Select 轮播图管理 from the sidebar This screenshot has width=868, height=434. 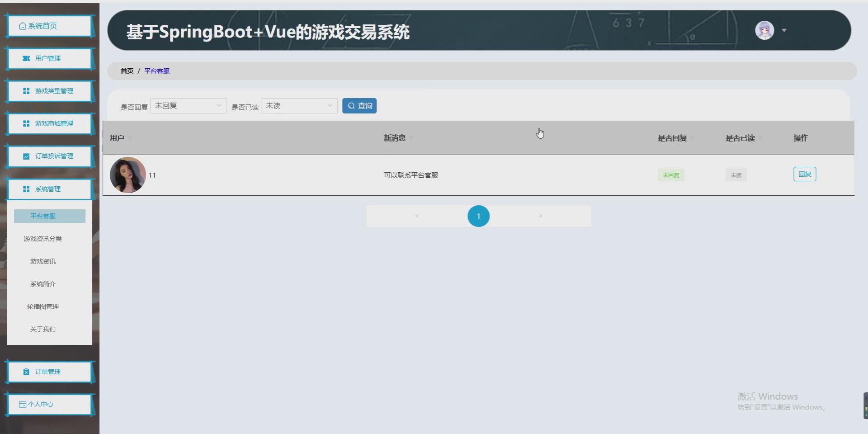[x=43, y=306]
